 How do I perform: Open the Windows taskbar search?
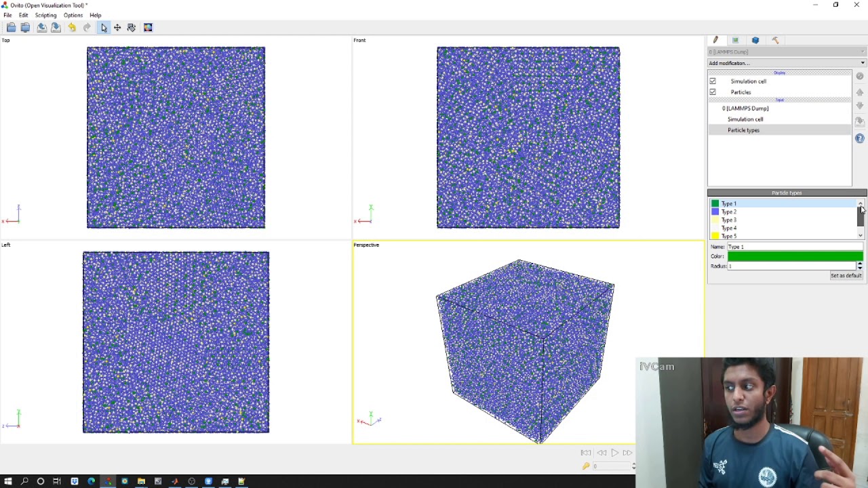coord(24,481)
